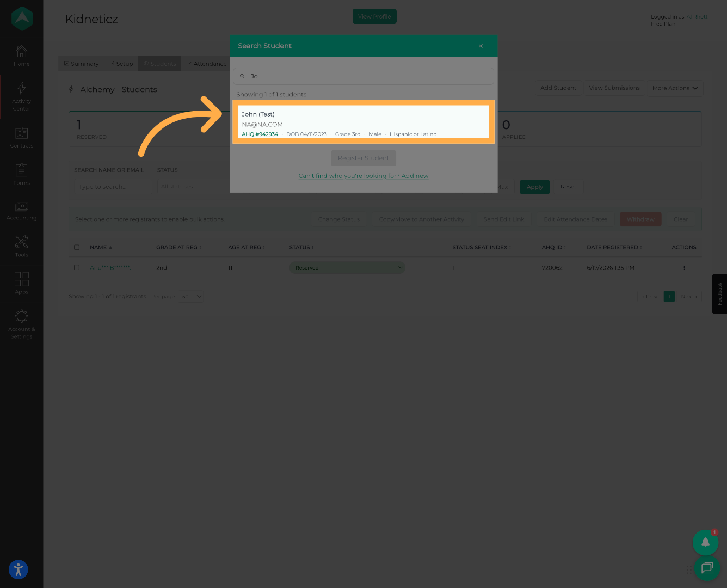Image resolution: width=727 pixels, height=588 pixels.
Task: Sort the table by Status Seat Index
Action: pos(482,247)
